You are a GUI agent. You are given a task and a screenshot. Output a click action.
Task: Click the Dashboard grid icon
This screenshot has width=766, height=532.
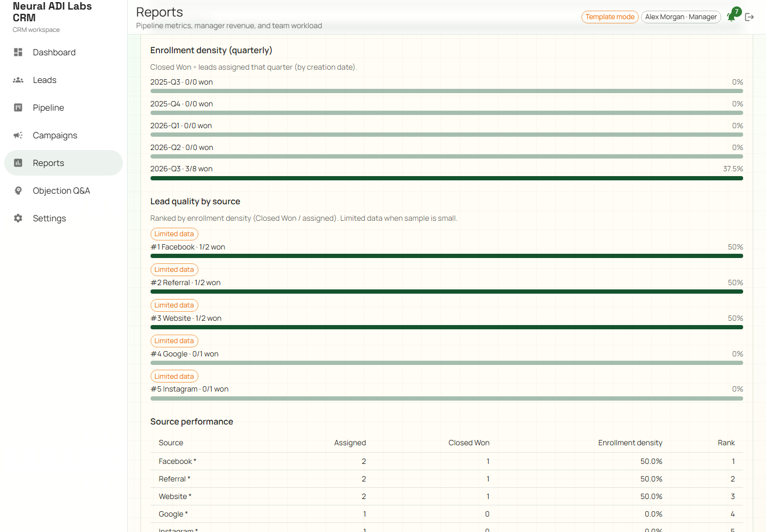pos(18,52)
